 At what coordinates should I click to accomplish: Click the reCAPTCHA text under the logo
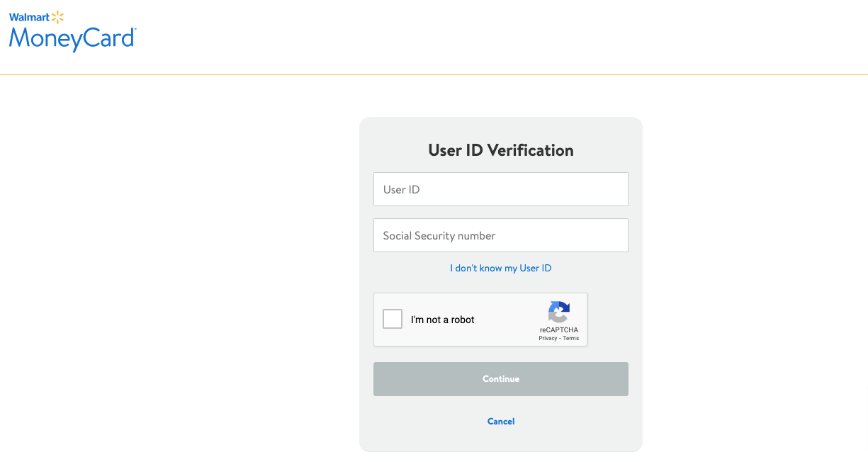click(558, 330)
